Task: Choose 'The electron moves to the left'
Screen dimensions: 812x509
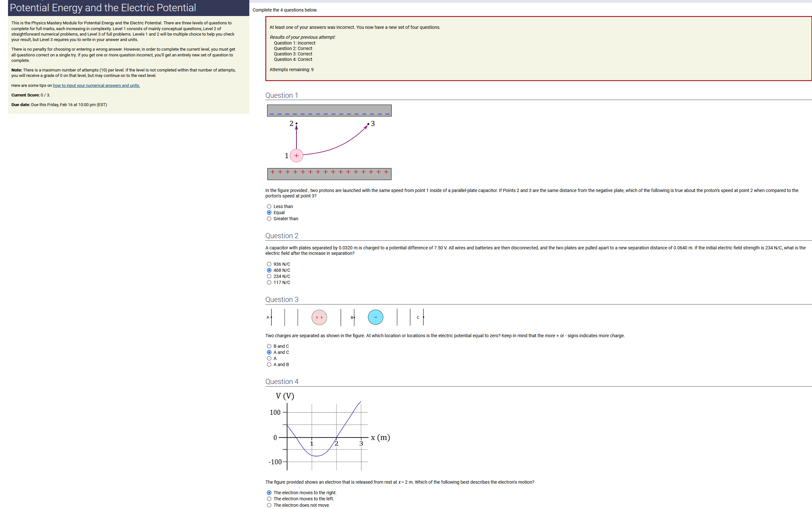Action: point(269,498)
